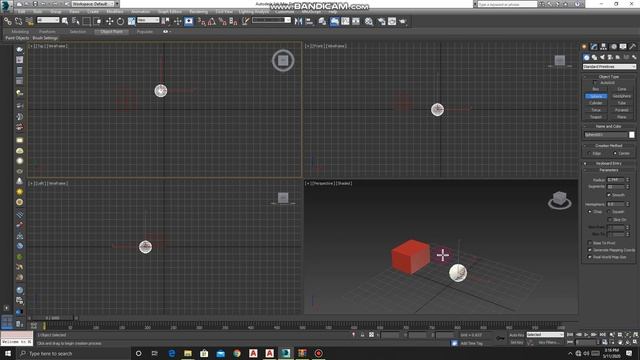Viewport: 640px width, 360px height.
Task: Collapse Name and Color rollout
Action: [609, 127]
